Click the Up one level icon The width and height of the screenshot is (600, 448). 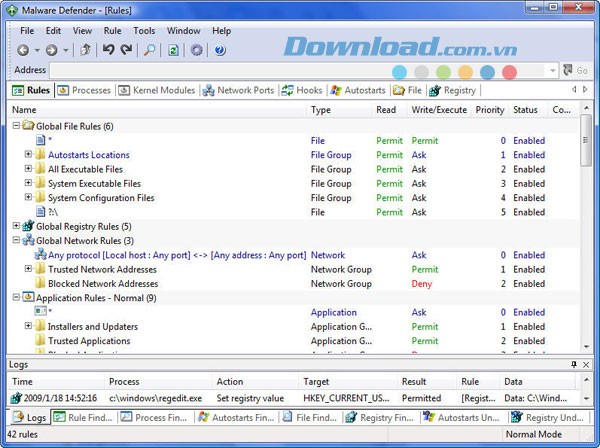[85, 50]
